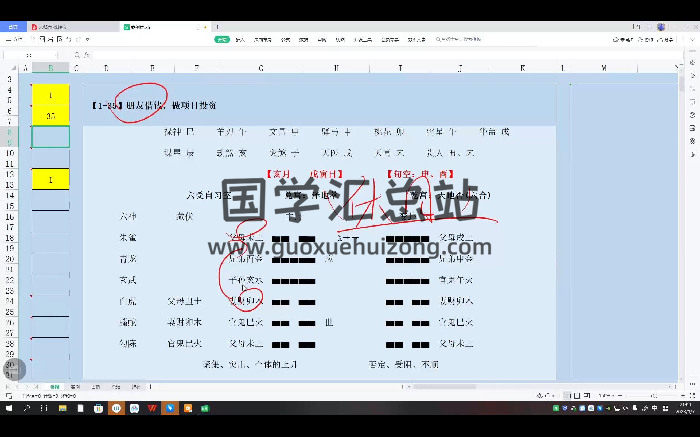Select cell showing 朱雀
The width and height of the screenshot is (700, 437).
point(128,237)
